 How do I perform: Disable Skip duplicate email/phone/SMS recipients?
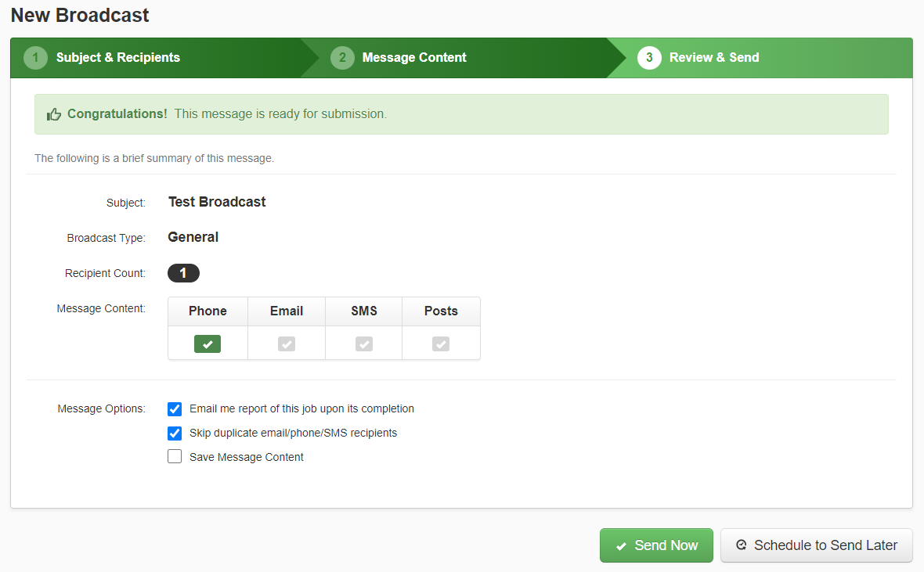174,433
